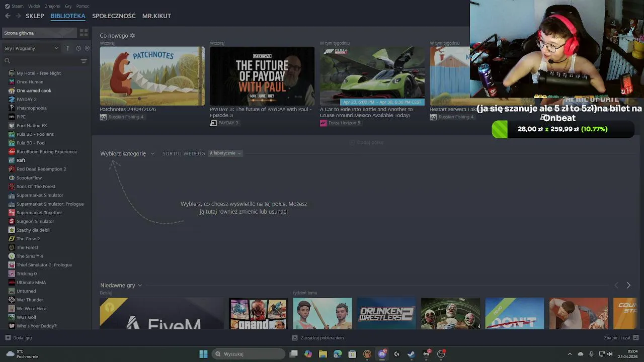Screen dimensions: 644x362
Task: Open Task View on the taskbar
Action: point(293,354)
